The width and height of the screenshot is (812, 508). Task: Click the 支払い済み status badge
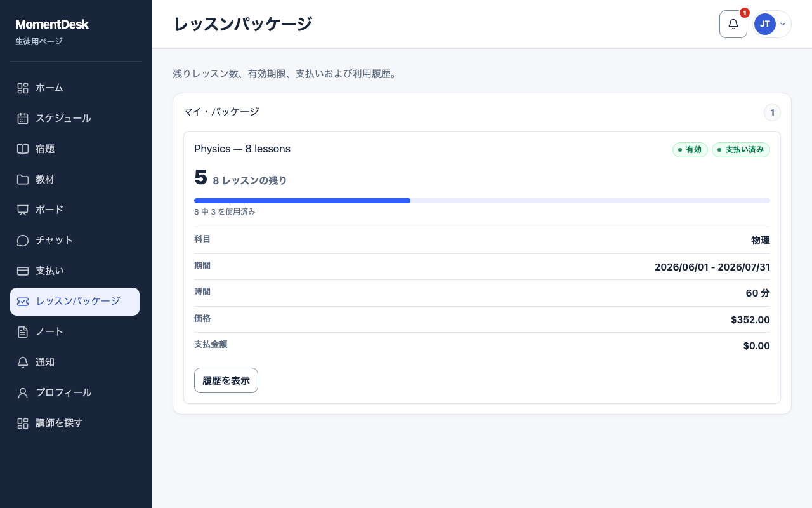[x=741, y=150]
